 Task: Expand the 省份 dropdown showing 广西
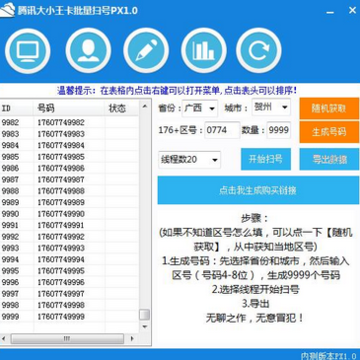(x=200, y=108)
